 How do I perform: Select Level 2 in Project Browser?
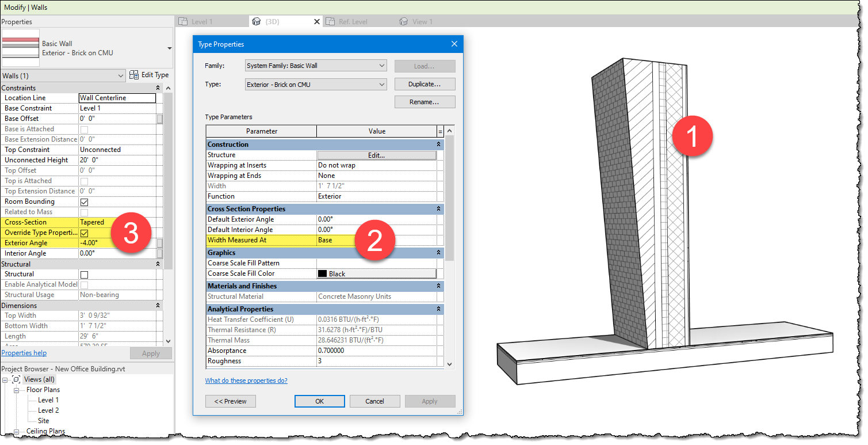(x=48, y=410)
